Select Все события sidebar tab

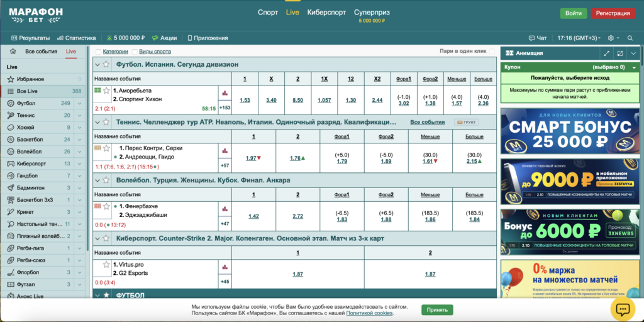pyautogui.click(x=41, y=52)
